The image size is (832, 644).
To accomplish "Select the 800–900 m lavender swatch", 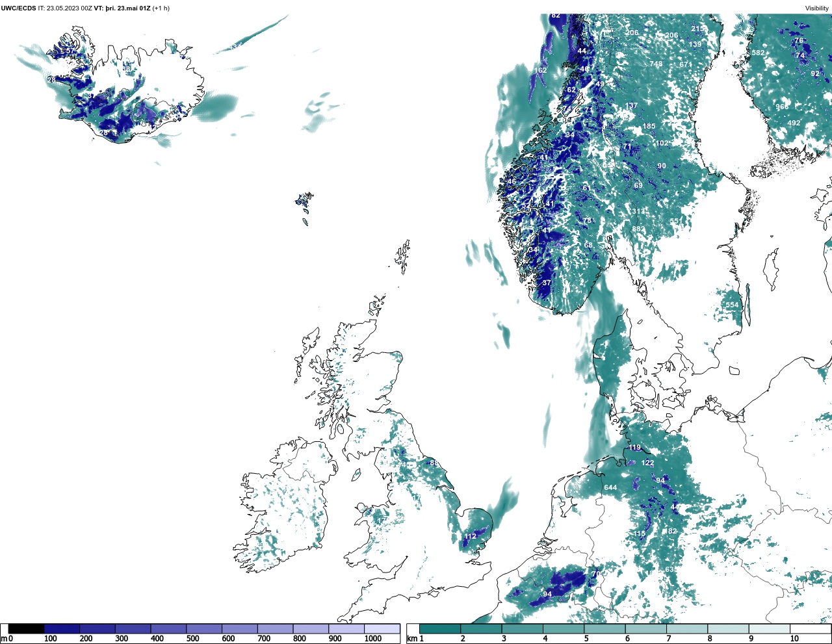I will [311, 629].
